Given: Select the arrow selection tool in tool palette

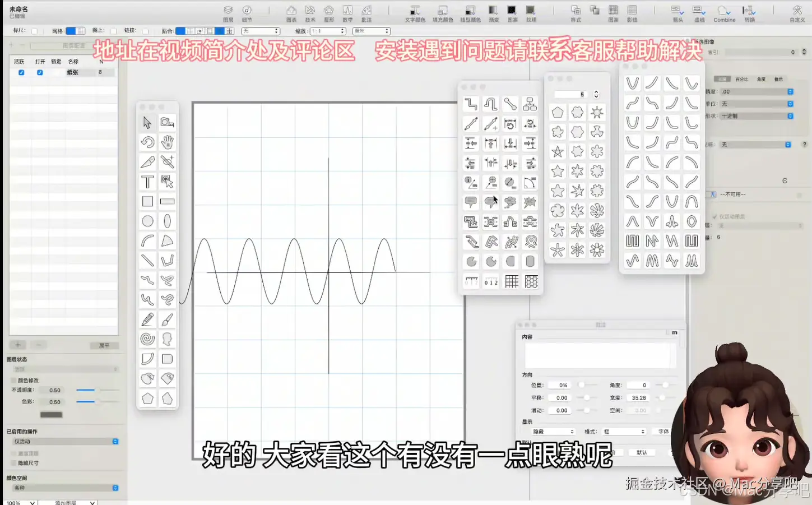Looking at the screenshot, I should [x=147, y=123].
